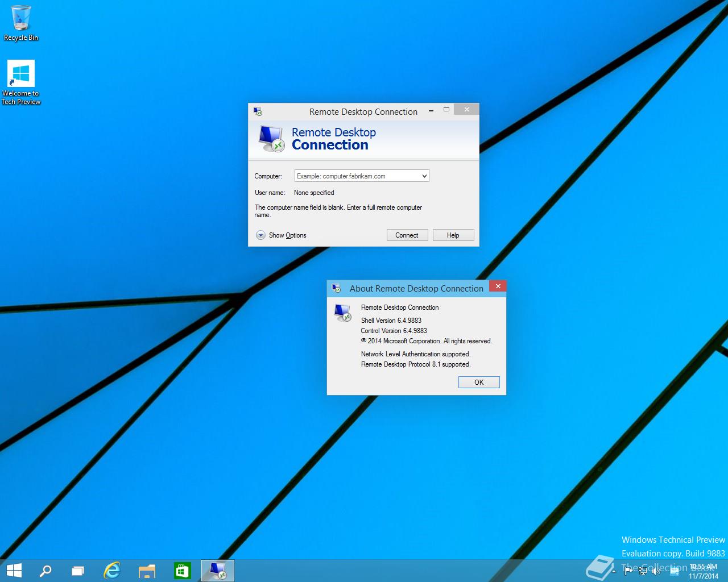Image resolution: width=728 pixels, height=582 pixels.
Task: Click the 'computer name field is blank' message
Action: click(338, 211)
